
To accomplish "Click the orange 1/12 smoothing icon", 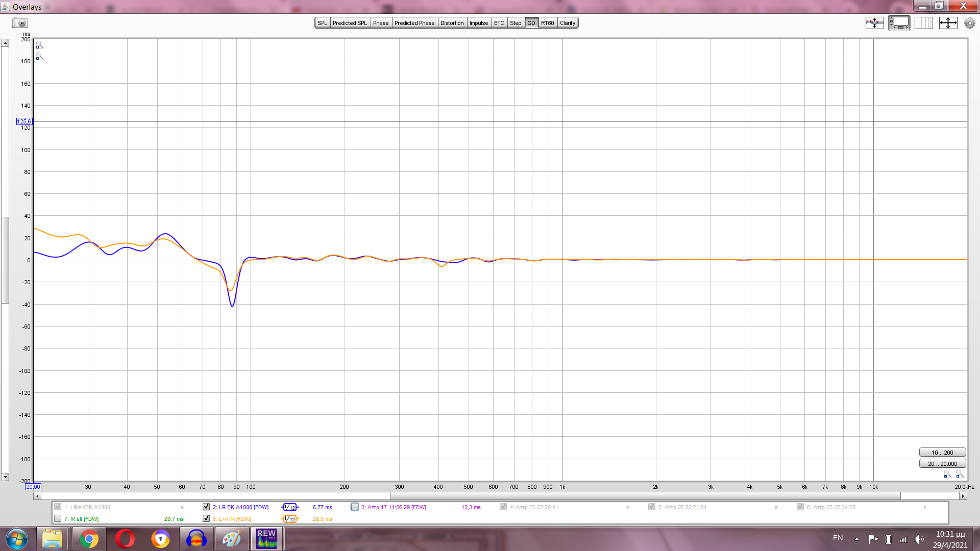I will click(x=289, y=519).
